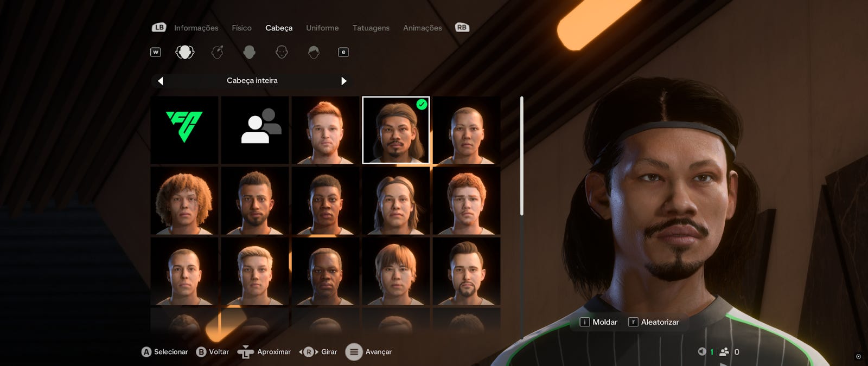Click the A button Selecionar prompt
Image resolution: width=868 pixels, height=366 pixels.
164,352
